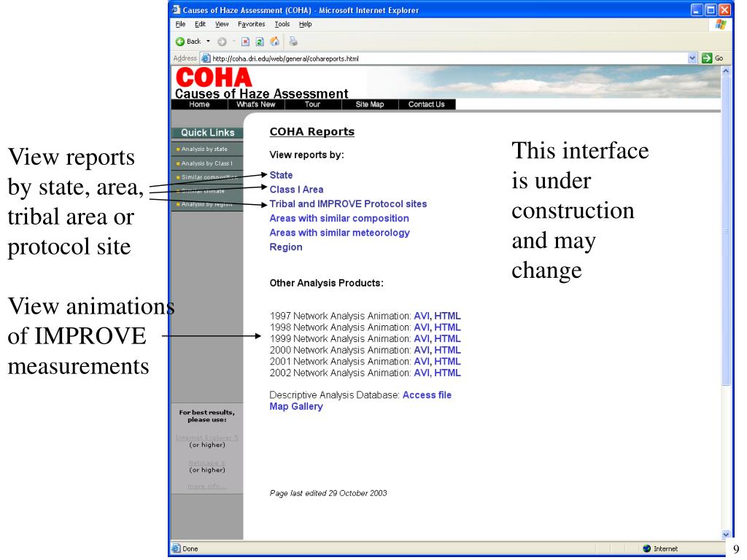Go to the Home page icon in toolbar
Screen dimensions: 747x560
click(x=275, y=42)
